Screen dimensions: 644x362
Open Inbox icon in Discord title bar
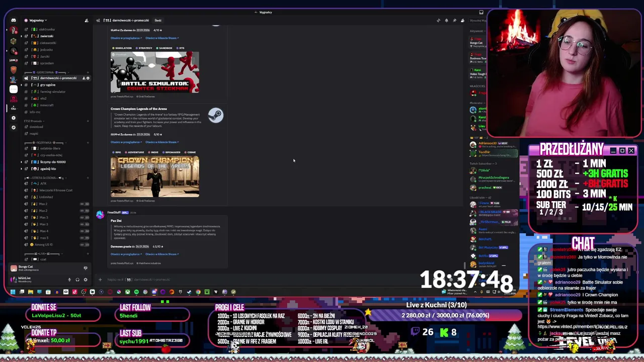[481, 12]
